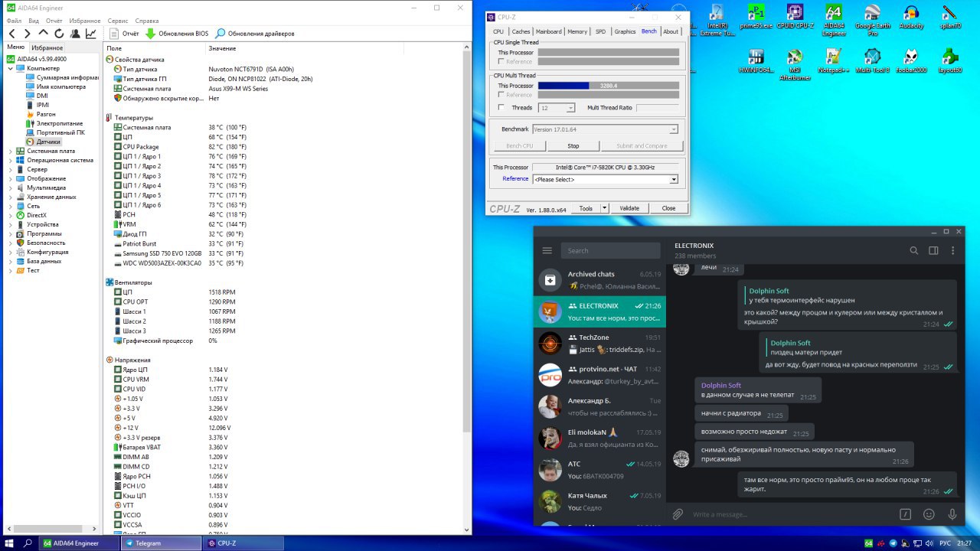Expand the Отображение tree node
Screen dimensions: 980x551
point(11,178)
